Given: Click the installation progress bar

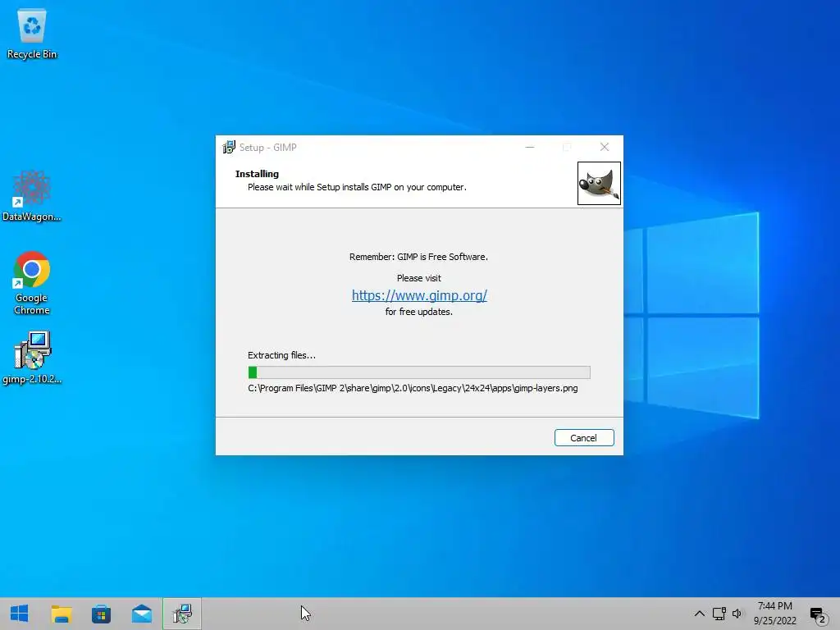Looking at the screenshot, I should tap(419, 372).
